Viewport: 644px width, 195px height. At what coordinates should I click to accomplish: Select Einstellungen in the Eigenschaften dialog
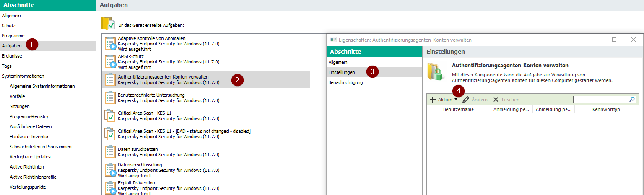point(374,72)
